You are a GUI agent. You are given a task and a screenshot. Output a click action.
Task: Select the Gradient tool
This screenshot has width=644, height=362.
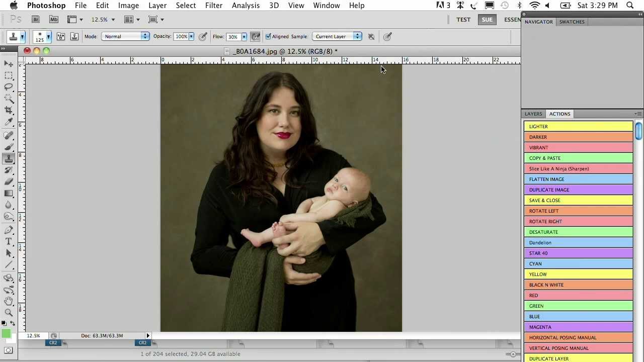click(x=9, y=194)
